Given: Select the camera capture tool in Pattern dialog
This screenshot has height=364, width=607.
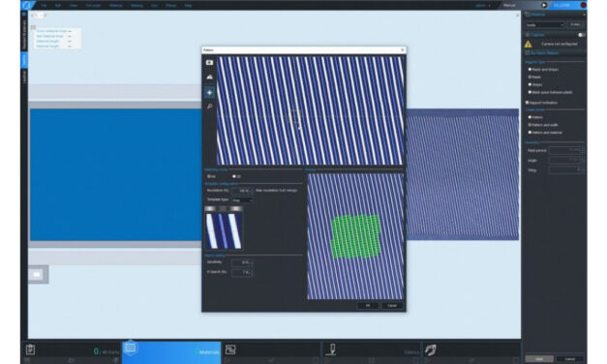Looking at the screenshot, I should [209, 62].
